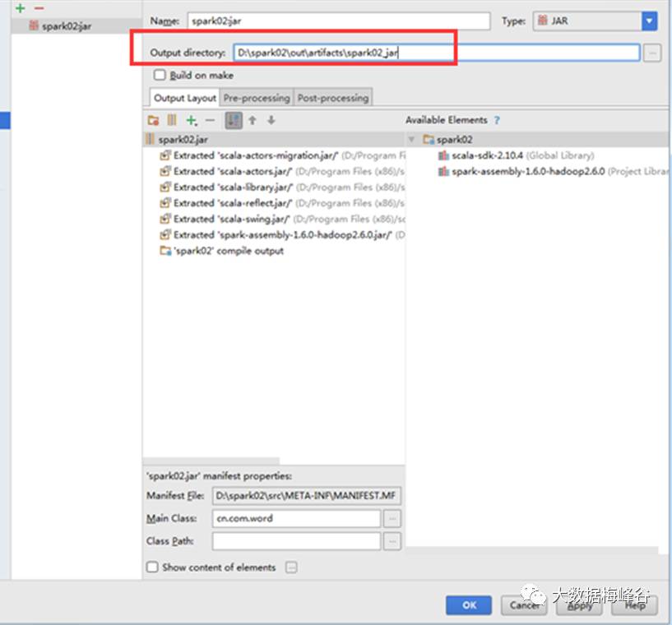Select Extracted scala-swing.jar entry

click(x=281, y=219)
